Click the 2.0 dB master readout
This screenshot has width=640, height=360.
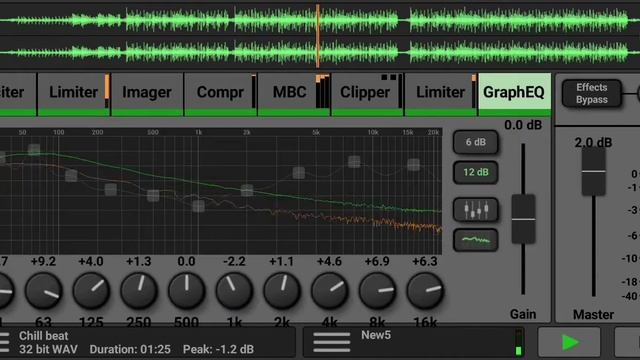pyautogui.click(x=593, y=142)
